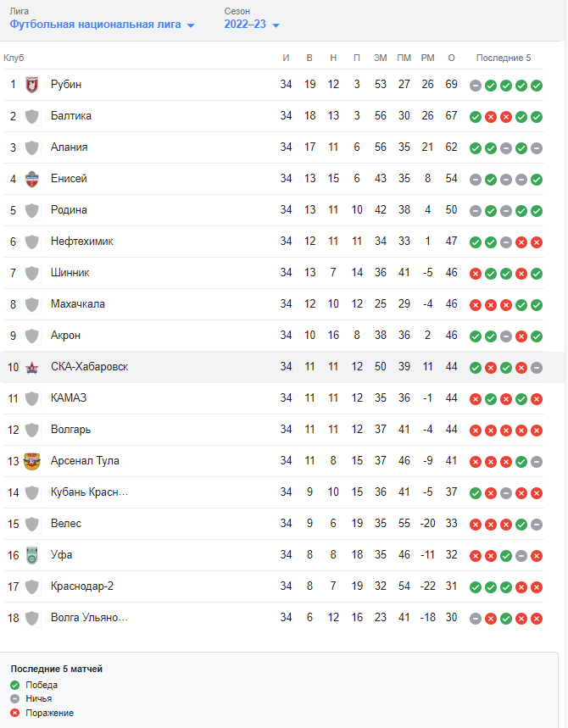Open the Алания team link
The height and width of the screenshot is (728, 568).
coord(70,147)
